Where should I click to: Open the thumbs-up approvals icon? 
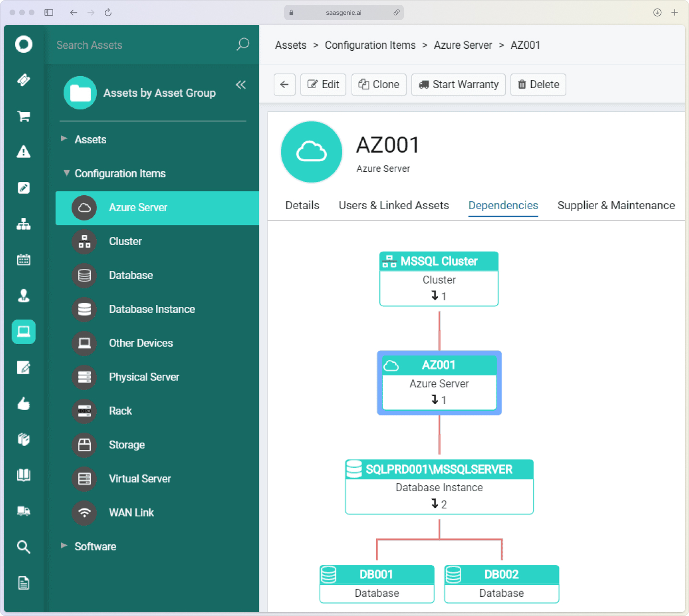23,403
